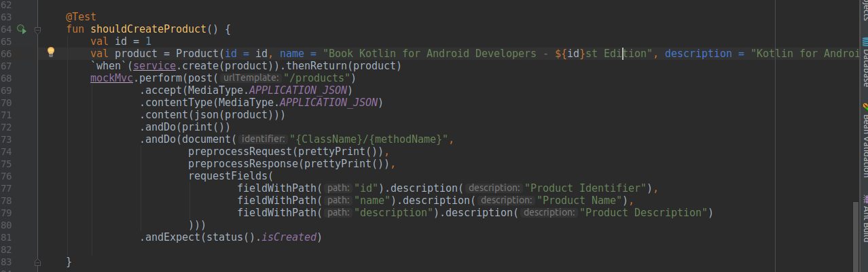The width and height of the screenshot is (868, 272).
Task: Click preprocessRequest(prettyPrint()) call
Action: [x=289, y=152]
